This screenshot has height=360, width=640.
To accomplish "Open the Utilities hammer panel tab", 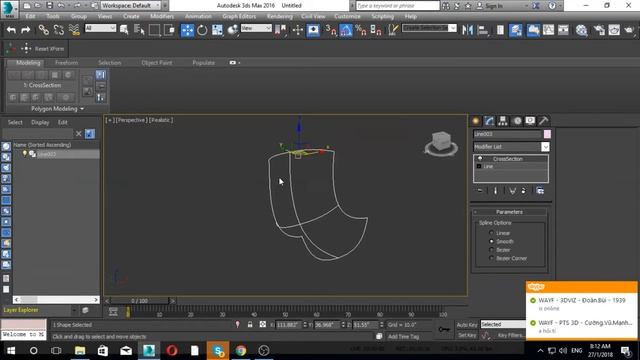I will click(x=543, y=121).
